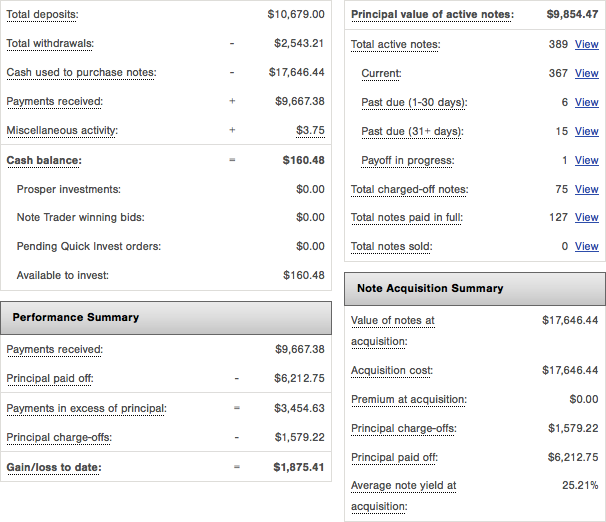This screenshot has width=606, height=522.
Task: View Total notes sold
Action: point(586,247)
